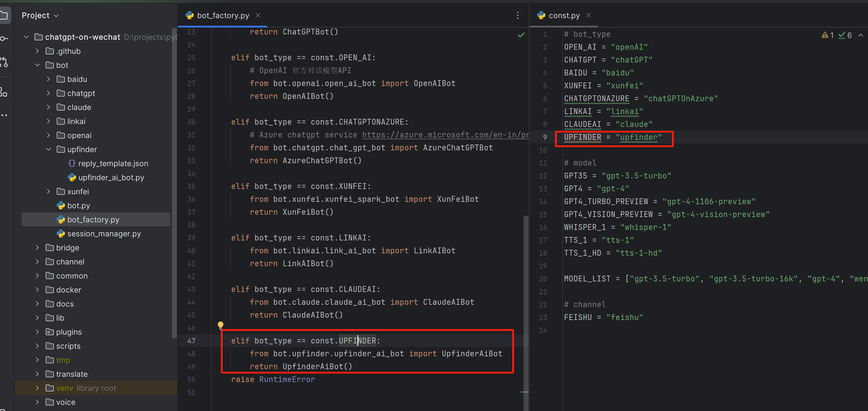Viewport: 868px width, 411px height.
Task: Click the chatgpt folder icon
Action: coord(61,93)
